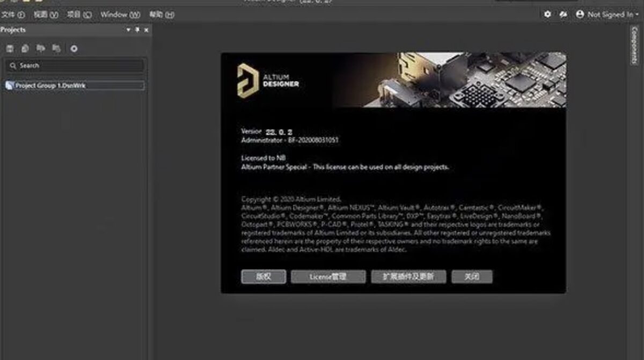644x360 pixels.
Task: Click the third Projects toolbar icon
Action: [x=41, y=49]
